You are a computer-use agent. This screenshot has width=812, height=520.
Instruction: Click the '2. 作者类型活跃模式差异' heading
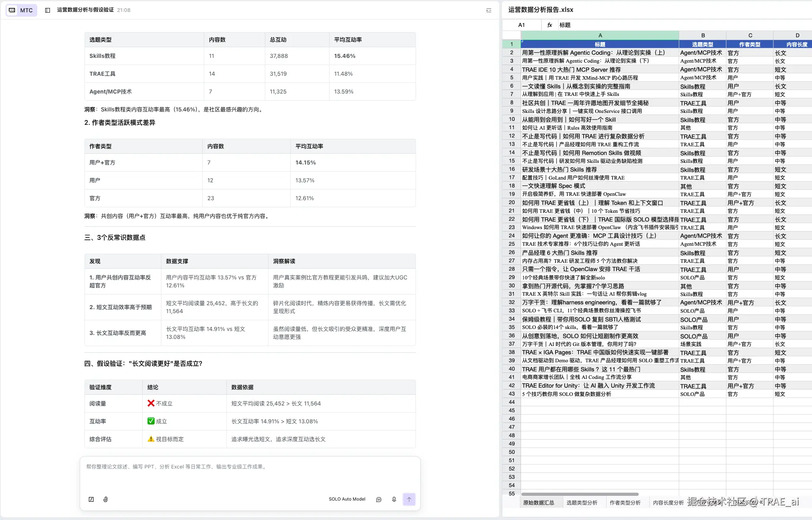point(120,122)
